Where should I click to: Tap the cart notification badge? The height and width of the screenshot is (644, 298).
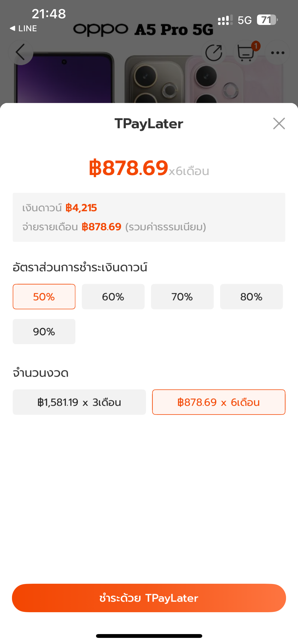[x=256, y=46]
